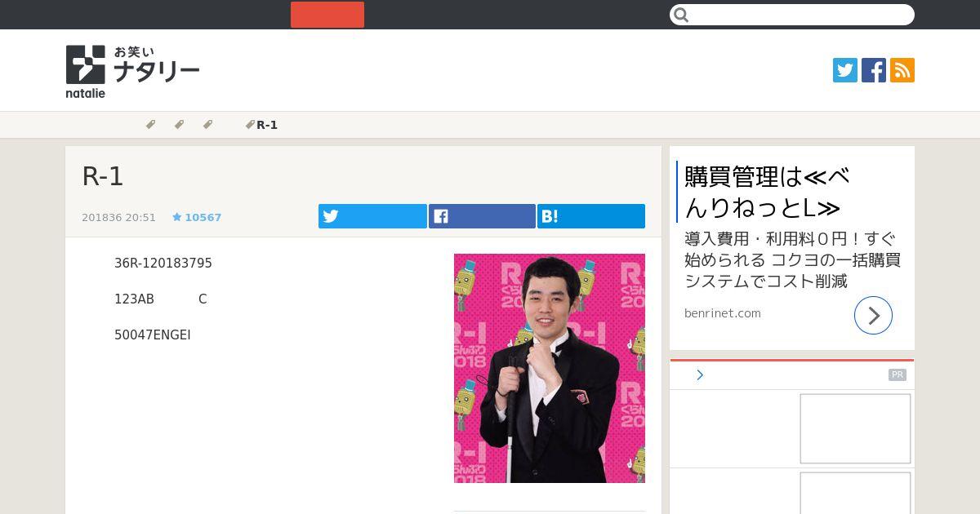Share the article via the Facebook button

coord(482,216)
